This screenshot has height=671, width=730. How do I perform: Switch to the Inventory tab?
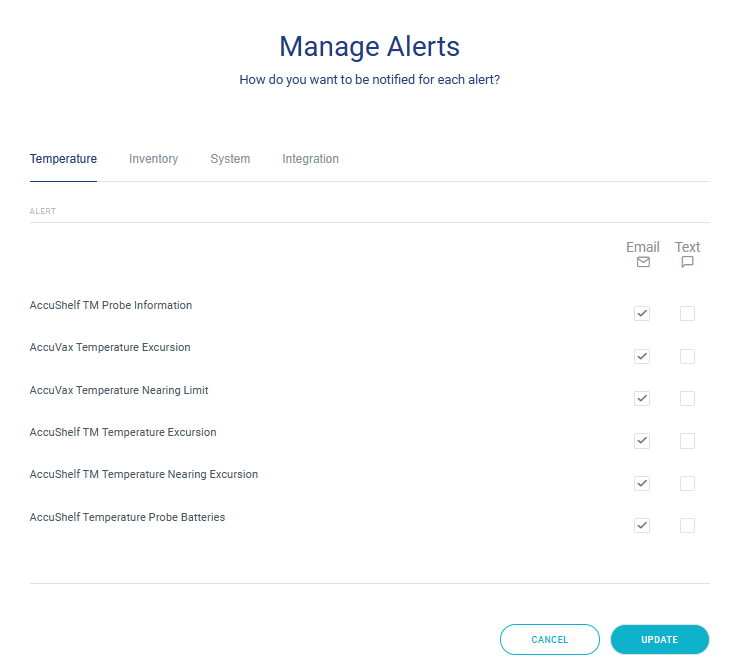tap(153, 159)
